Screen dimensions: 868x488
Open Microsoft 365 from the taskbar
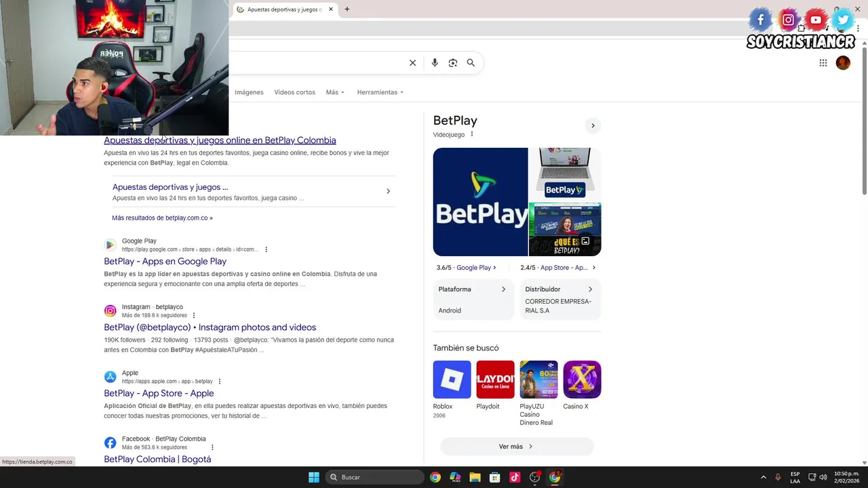[455, 477]
